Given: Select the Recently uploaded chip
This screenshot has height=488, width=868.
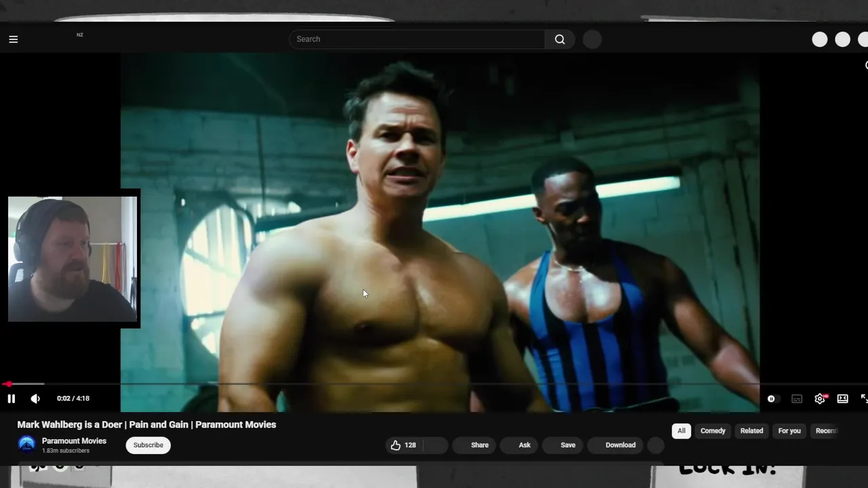Looking at the screenshot, I should tap(825, 431).
